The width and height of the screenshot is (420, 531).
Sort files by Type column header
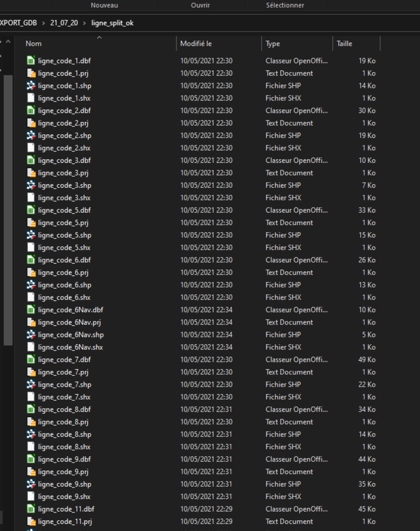pos(272,44)
